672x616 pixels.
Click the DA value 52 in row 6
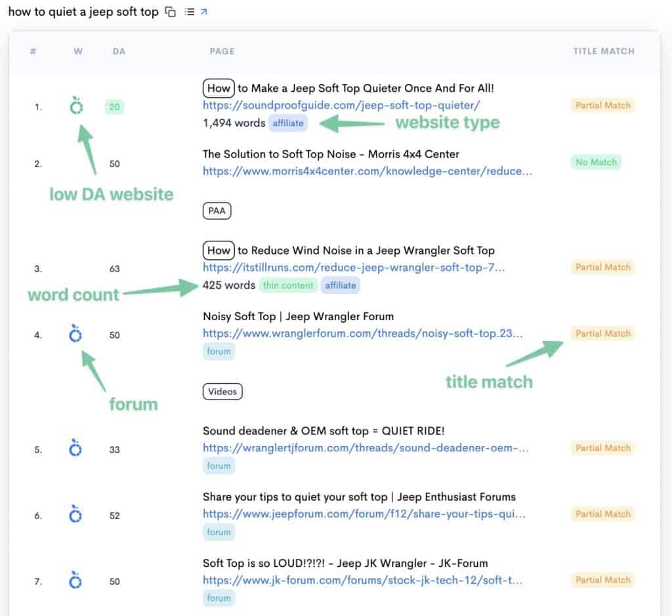(114, 516)
